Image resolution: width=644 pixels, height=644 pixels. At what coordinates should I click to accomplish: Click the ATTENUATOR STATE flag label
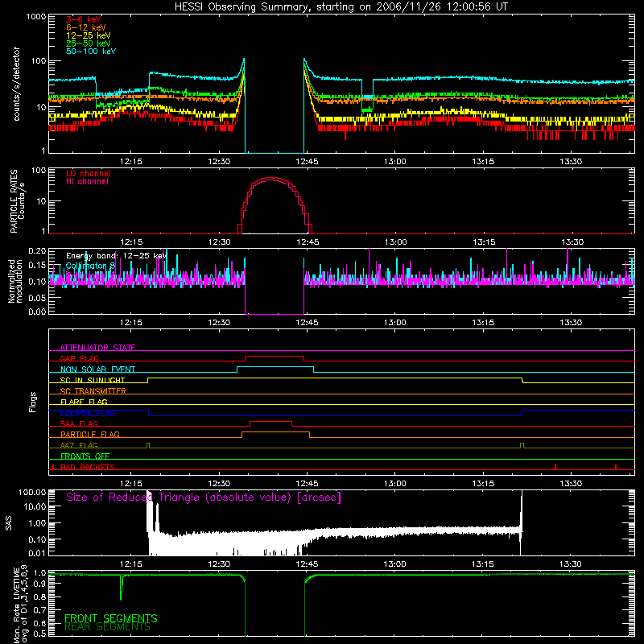click(x=97, y=348)
